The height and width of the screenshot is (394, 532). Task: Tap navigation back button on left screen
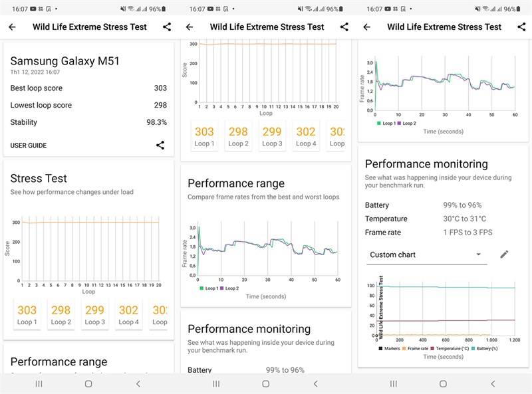(138, 383)
